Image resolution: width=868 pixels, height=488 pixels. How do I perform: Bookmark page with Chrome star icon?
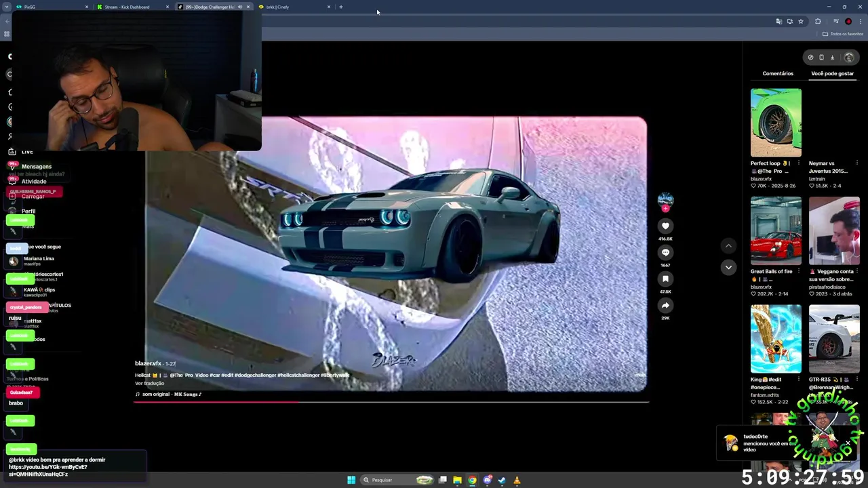(801, 21)
